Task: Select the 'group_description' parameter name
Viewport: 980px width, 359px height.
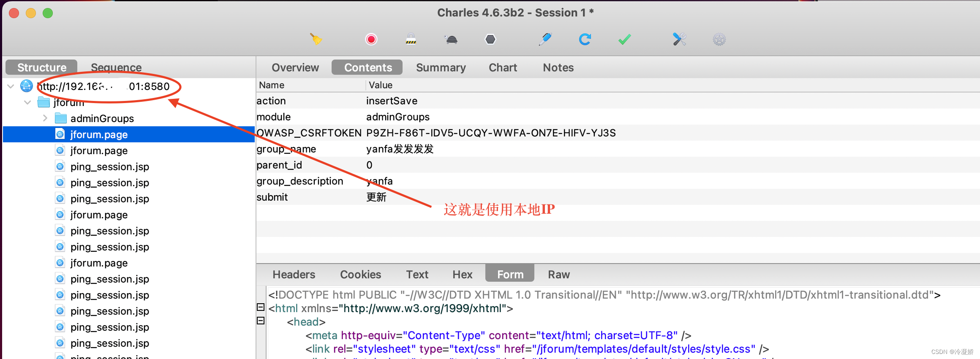Action: coord(299,181)
